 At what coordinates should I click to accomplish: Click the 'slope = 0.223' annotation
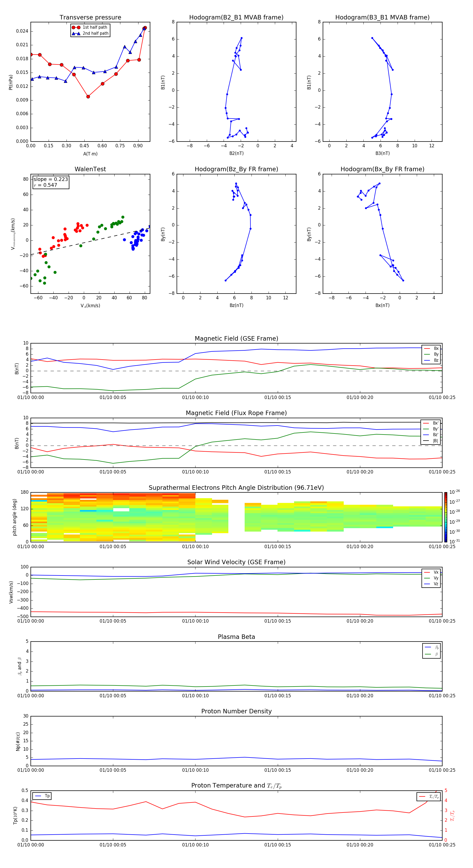pos(51,179)
